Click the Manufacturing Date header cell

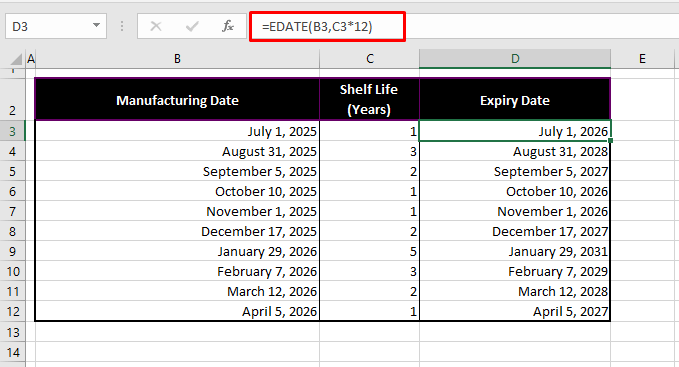(x=178, y=99)
